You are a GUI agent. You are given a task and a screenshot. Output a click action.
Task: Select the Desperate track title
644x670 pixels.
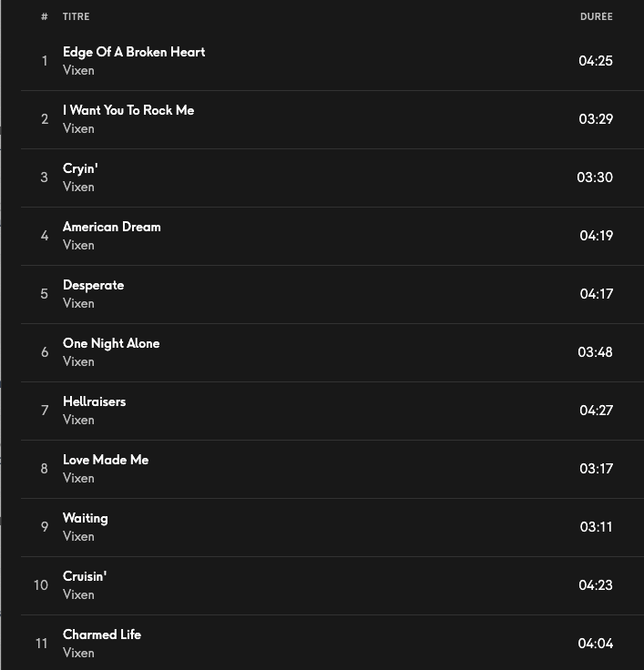click(93, 285)
